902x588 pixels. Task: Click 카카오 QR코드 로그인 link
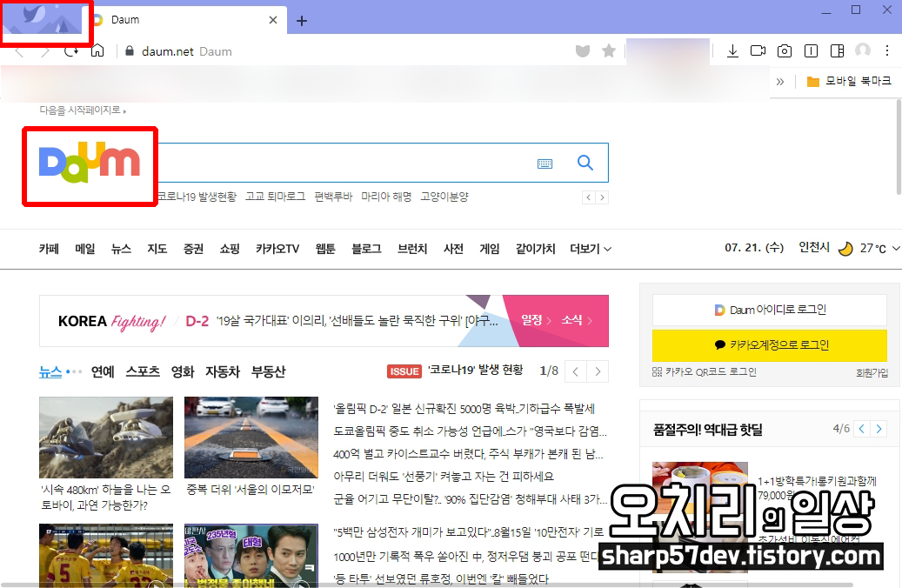click(704, 372)
